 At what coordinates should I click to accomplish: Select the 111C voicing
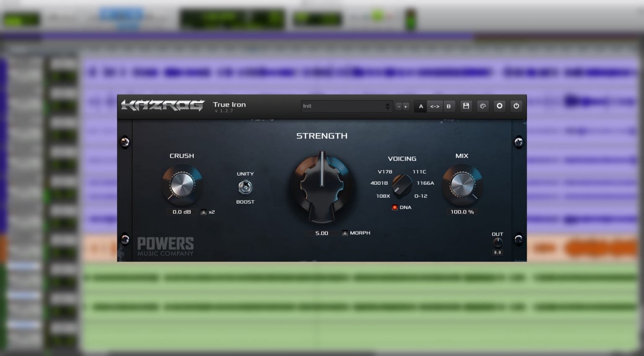pyautogui.click(x=419, y=172)
